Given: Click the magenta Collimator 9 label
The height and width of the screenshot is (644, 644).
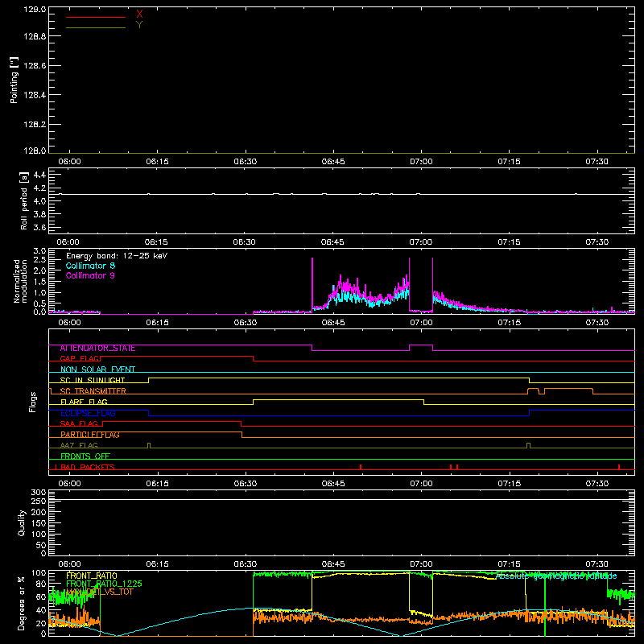Looking at the screenshot, I should 90,275.
